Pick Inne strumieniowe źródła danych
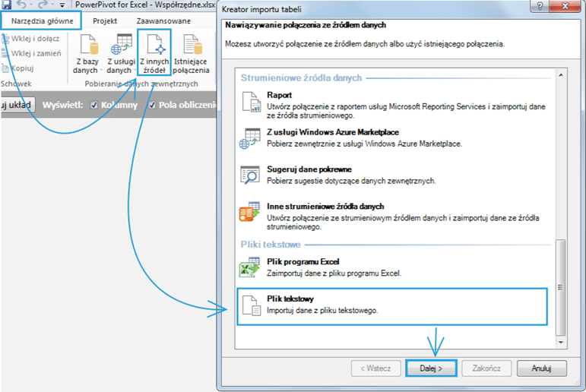Image resolution: width=586 pixels, height=392 pixels. pos(325,206)
